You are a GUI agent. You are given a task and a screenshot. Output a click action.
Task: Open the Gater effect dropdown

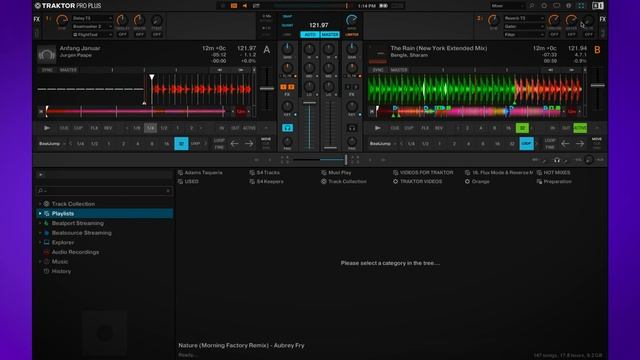point(524,27)
